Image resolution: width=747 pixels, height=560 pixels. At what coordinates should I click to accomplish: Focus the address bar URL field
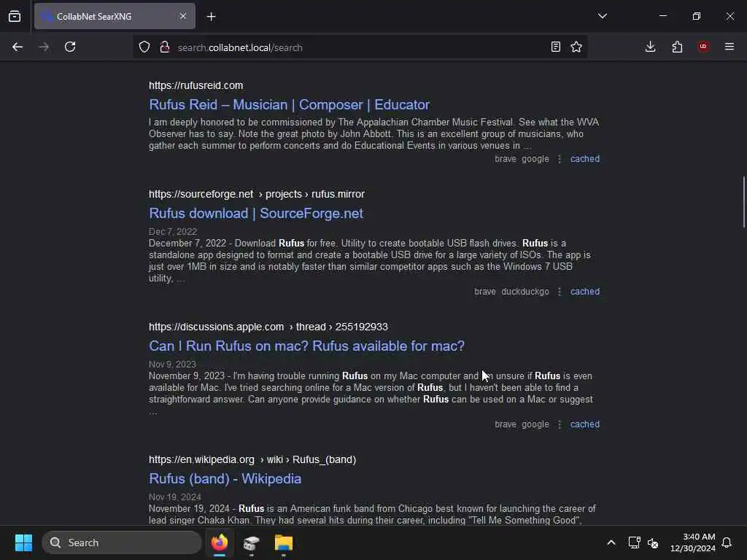click(x=359, y=47)
